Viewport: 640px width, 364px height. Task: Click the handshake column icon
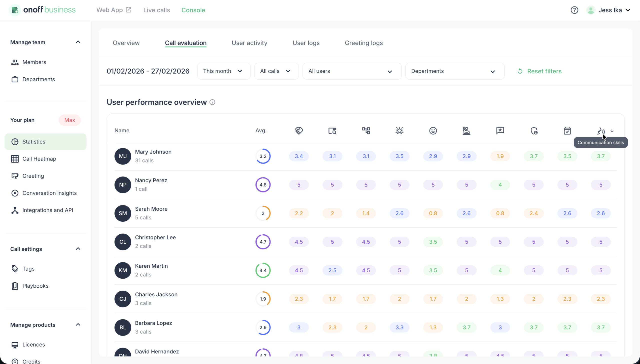(298, 130)
